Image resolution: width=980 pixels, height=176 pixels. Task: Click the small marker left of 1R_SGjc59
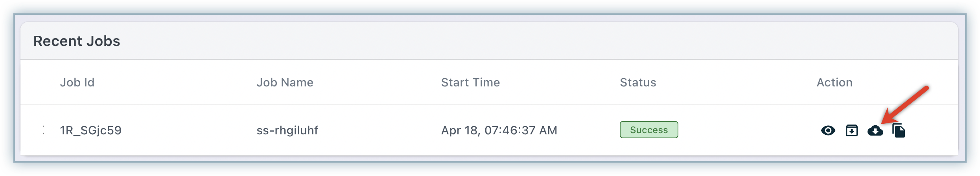click(43, 130)
